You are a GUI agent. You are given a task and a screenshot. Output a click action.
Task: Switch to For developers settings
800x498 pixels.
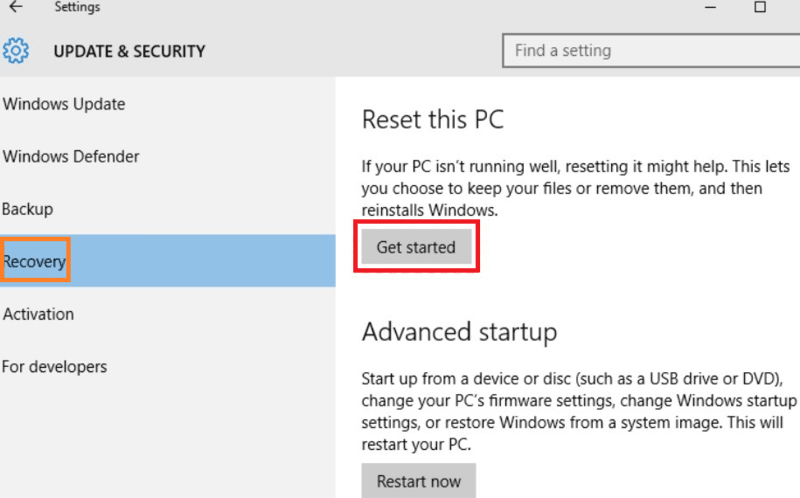[x=55, y=367]
